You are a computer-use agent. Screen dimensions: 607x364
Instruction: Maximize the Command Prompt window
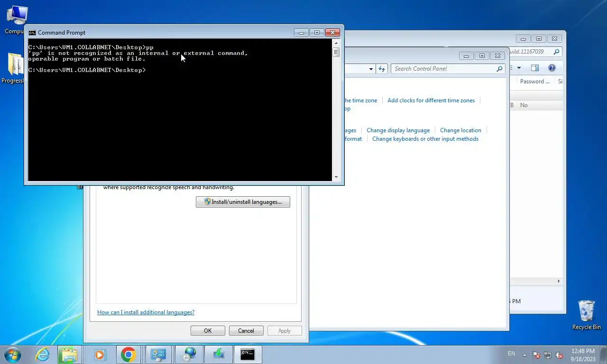(x=317, y=32)
